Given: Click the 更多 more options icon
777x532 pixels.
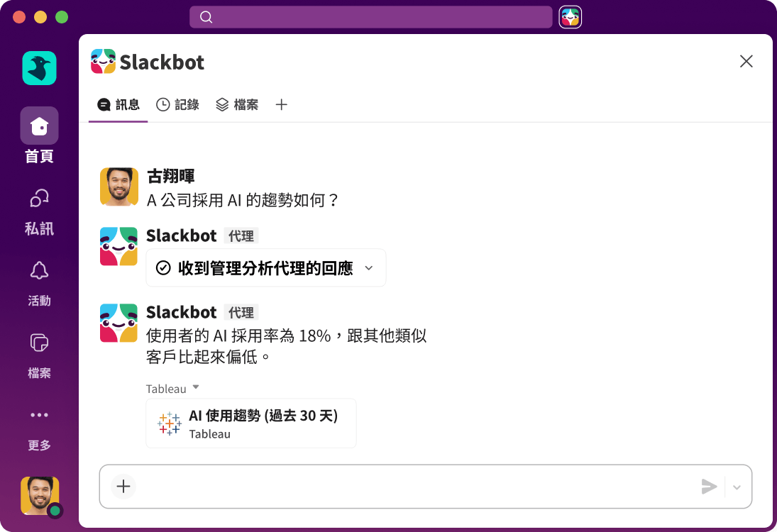Looking at the screenshot, I should click(x=39, y=415).
